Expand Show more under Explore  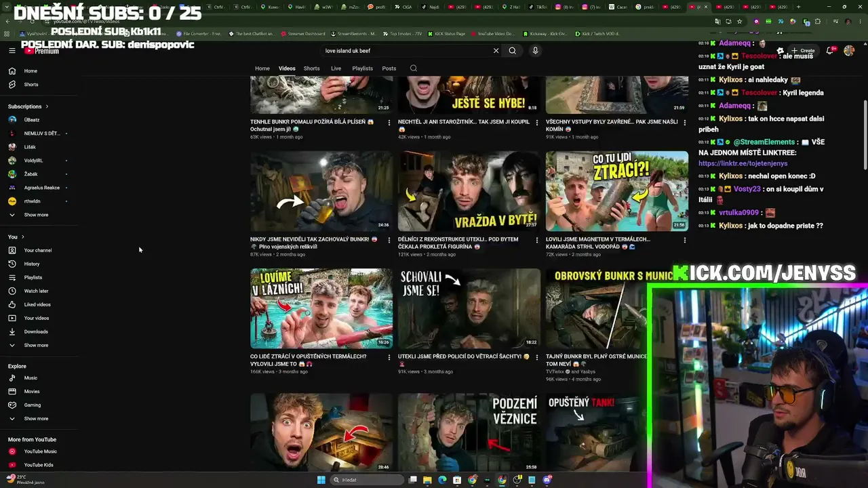click(x=36, y=418)
